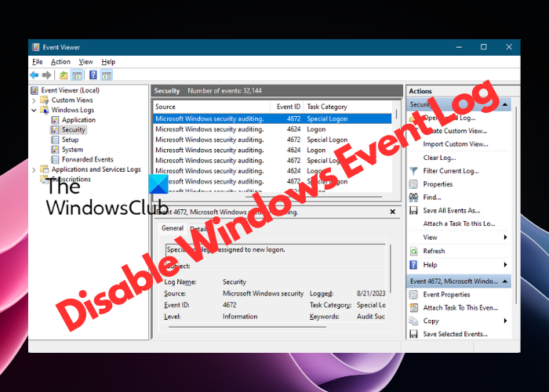Viewport: 549px width, 392px height.
Task: Click the Filter Current Log funnel icon
Action: (x=413, y=171)
